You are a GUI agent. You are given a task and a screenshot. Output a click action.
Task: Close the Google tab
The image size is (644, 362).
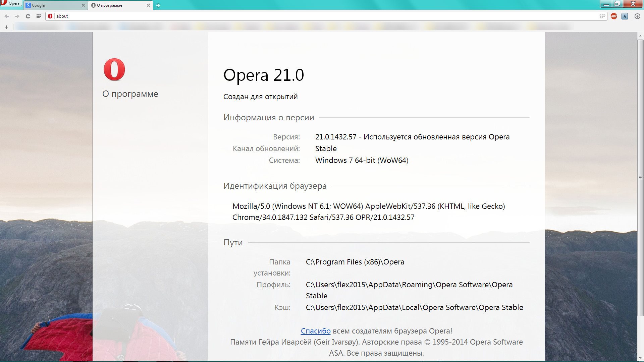[83, 5]
